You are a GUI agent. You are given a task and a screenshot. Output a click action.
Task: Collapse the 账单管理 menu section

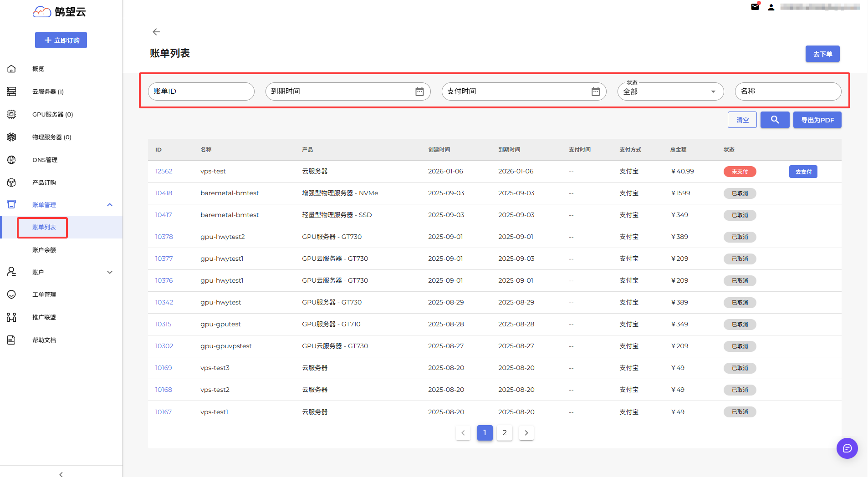click(x=110, y=205)
